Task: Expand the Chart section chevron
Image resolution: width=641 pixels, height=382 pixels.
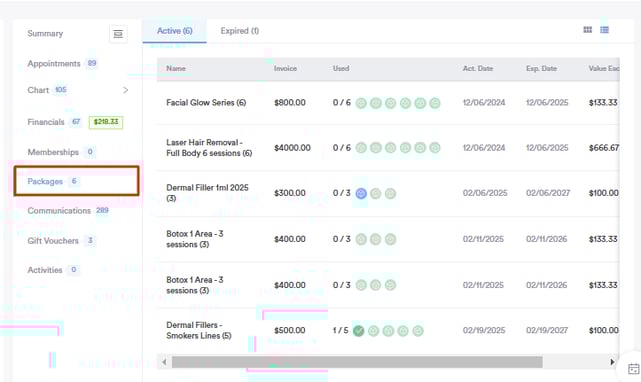Action: tap(126, 90)
